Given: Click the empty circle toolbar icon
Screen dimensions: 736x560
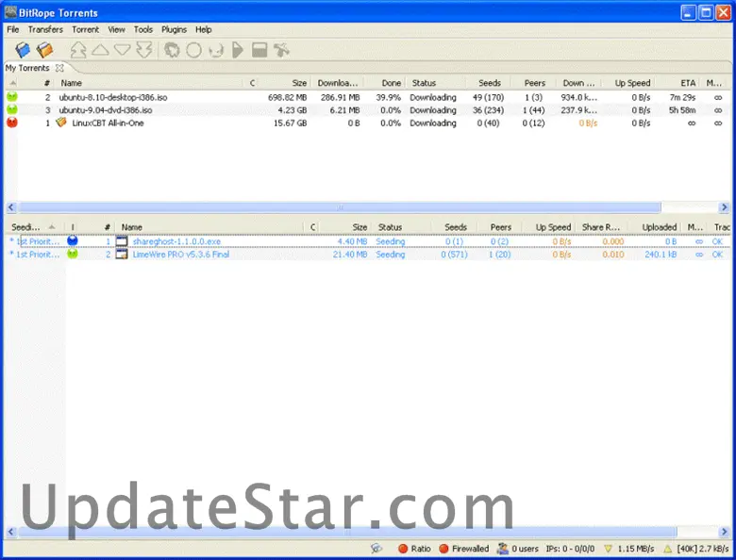Looking at the screenshot, I should coord(193,50).
